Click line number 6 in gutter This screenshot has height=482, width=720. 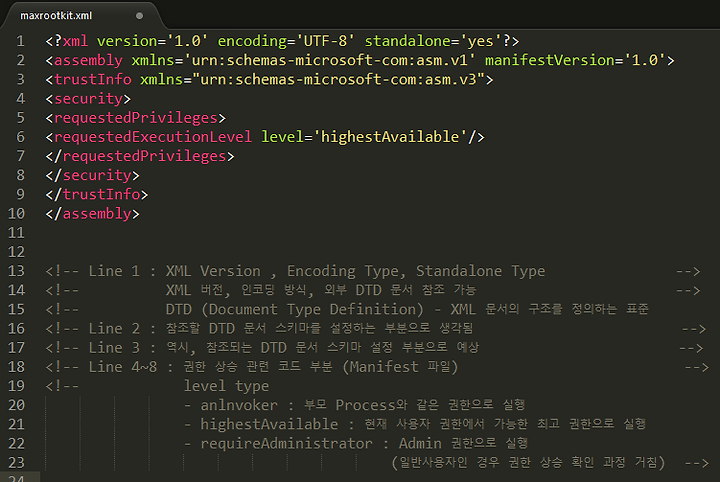coord(21,137)
